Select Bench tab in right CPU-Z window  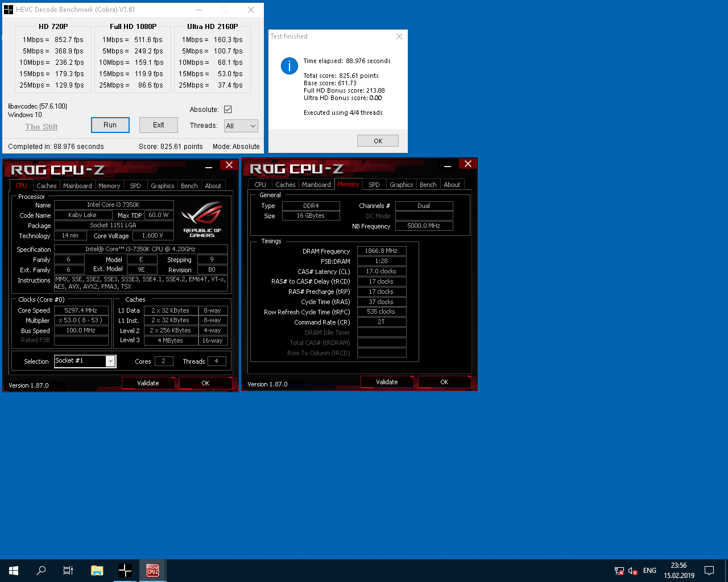428,185
